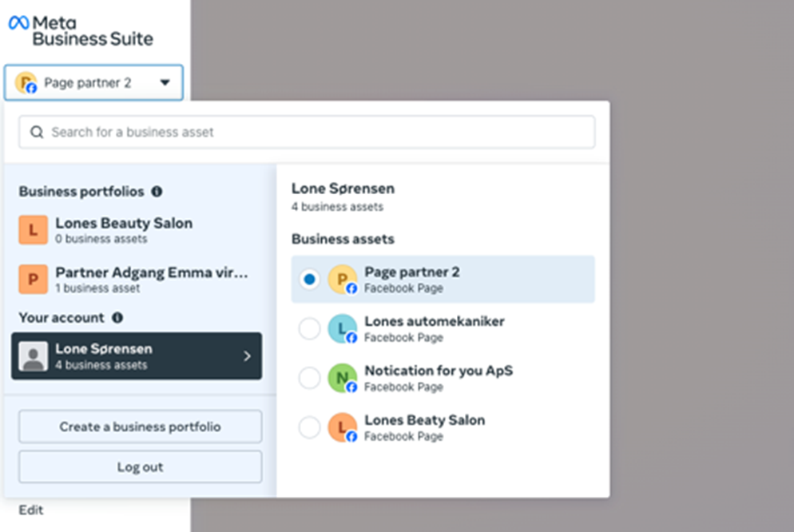Select the Lones Beauty Salon portfolio
794x532 pixels.
(137, 230)
